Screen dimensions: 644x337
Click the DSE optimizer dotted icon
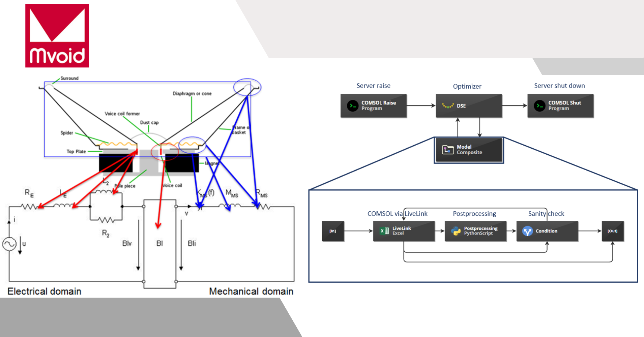tap(448, 106)
